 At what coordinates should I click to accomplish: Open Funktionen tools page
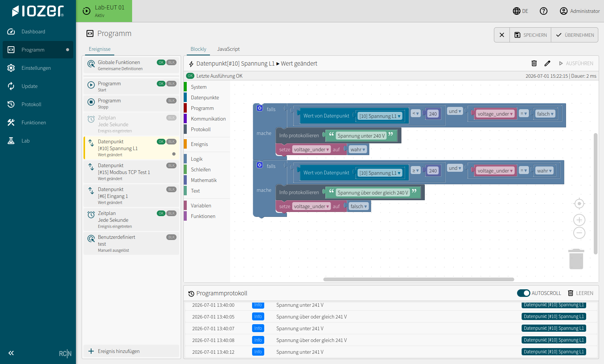coord(38,122)
